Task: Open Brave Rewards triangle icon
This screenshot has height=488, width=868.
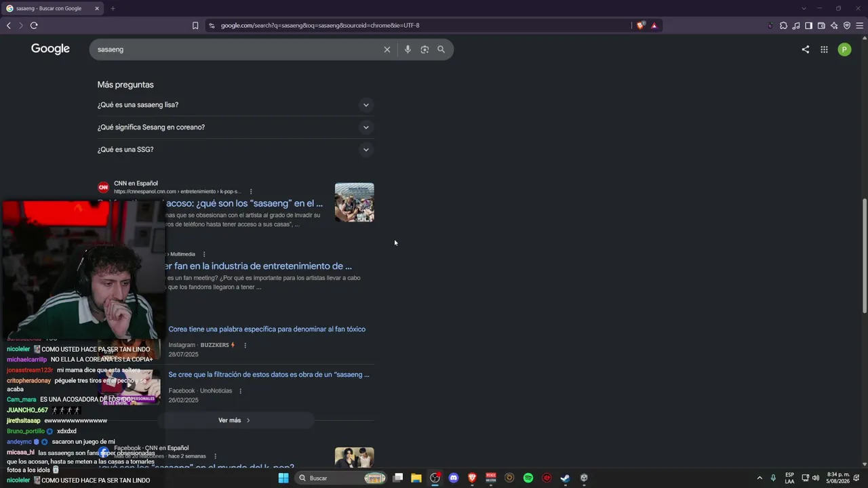Action: point(654,26)
